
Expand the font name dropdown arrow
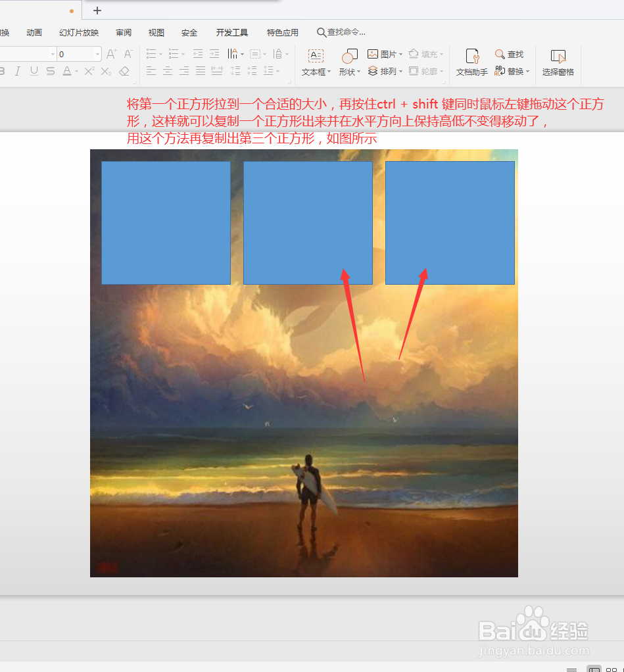coord(53,54)
